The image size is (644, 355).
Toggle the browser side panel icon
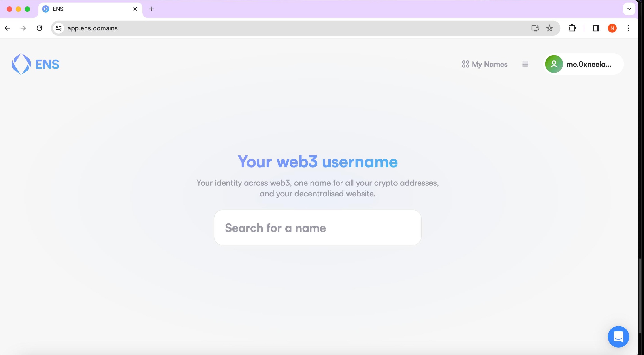596,28
